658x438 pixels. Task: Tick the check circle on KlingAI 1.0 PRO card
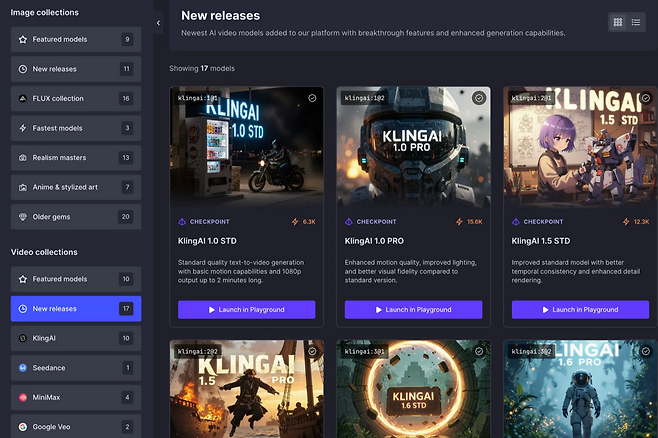point(479,98)
